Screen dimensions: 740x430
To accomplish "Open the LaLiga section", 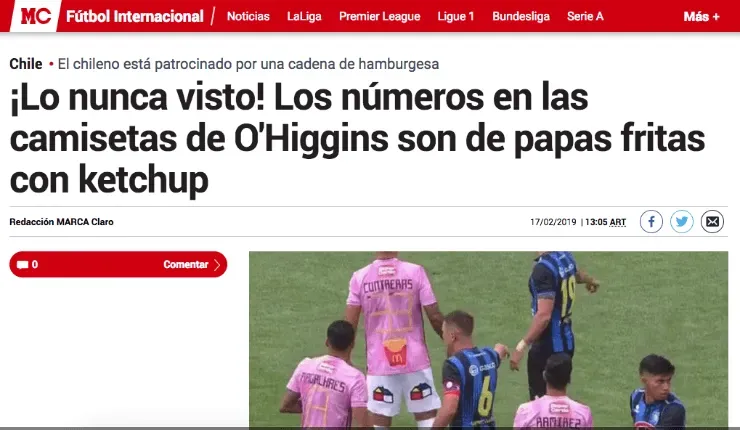I will [304, 17].
